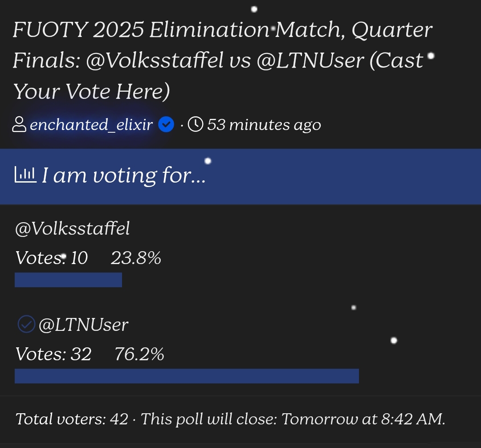Open the enchanted_elixir author profile
This screenshot has width=481, height=448.
91,125
